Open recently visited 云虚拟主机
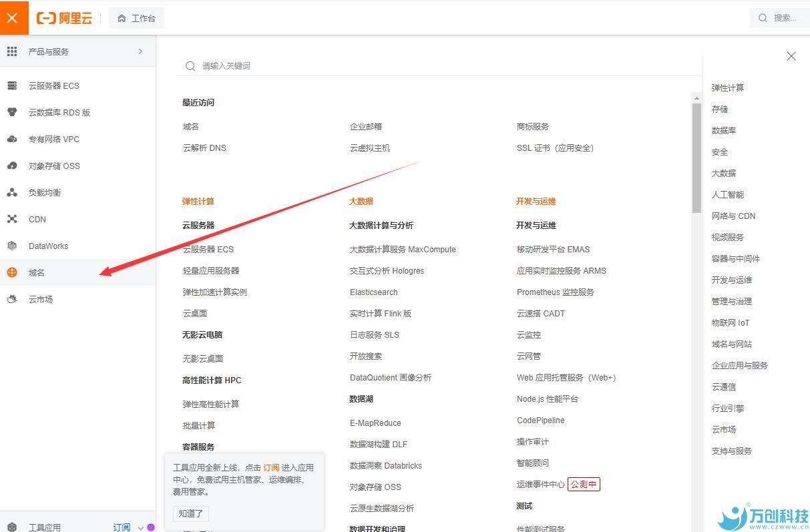 (x=370, y=148)
